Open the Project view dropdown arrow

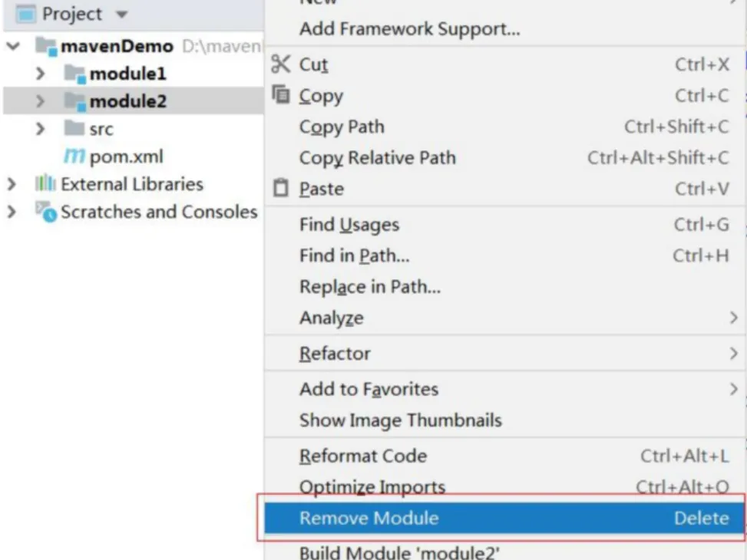pos(122,15)
